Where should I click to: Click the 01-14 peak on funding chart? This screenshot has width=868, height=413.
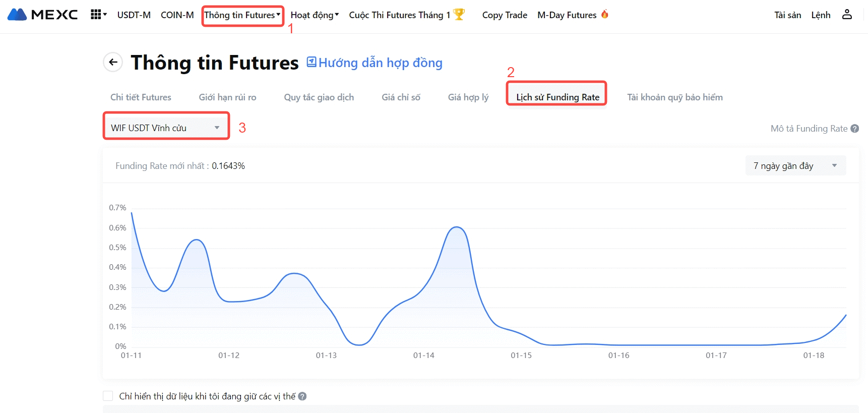pos(457,227)
